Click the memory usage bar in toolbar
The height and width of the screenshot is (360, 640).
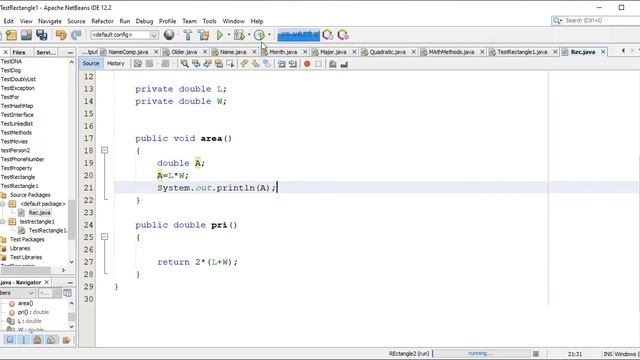pyautogui.click(x=298, y=36)
